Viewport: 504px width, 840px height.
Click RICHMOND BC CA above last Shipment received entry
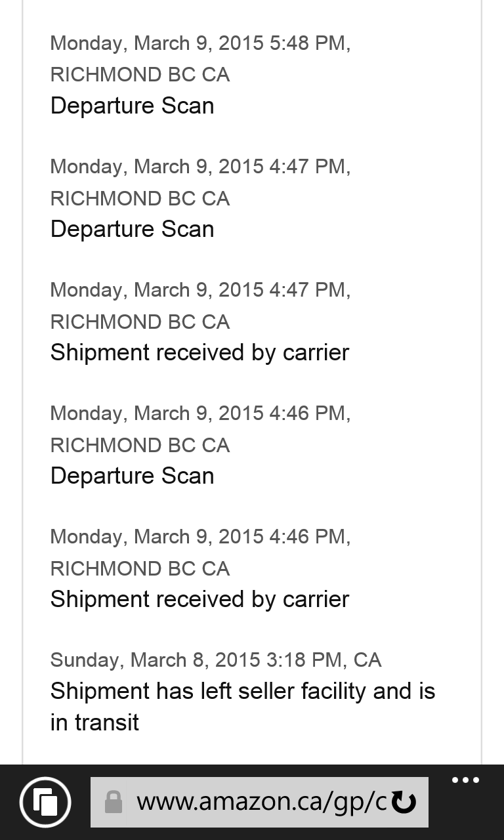(140, 568)
